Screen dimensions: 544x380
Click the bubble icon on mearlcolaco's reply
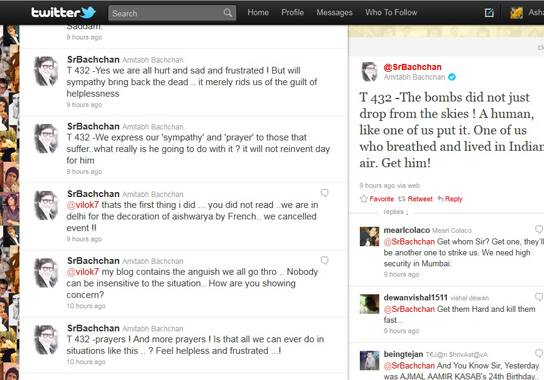click(539, 229)
